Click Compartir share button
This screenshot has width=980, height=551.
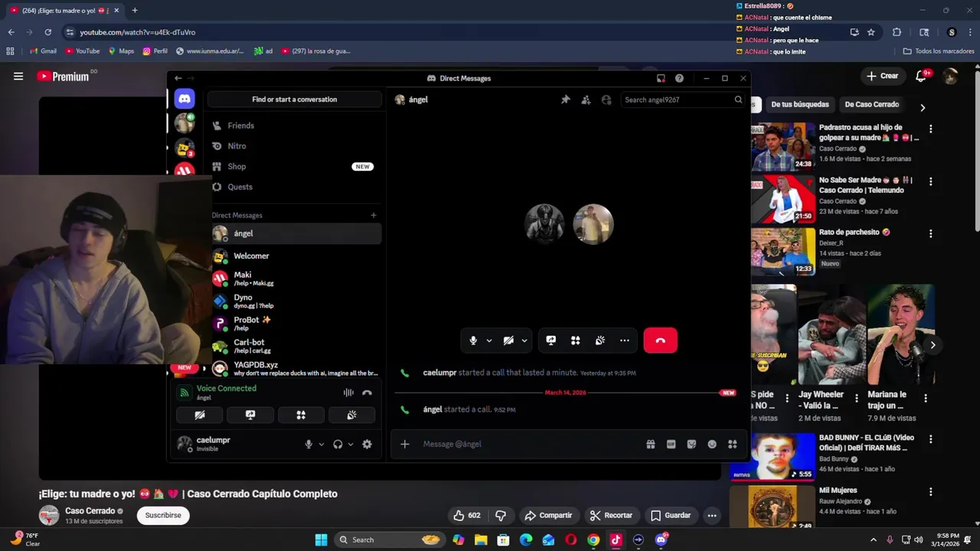coord(548,515)
